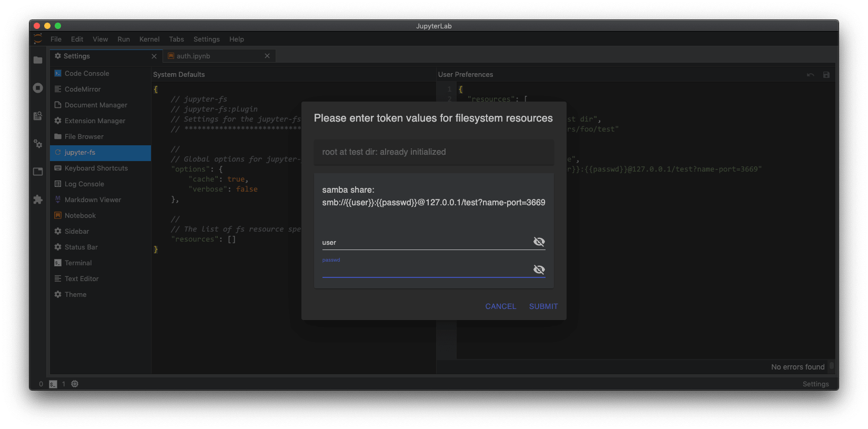Image resolution: width=868 pixels, height=429 pixels.
Task: Open the Open Tabs sidebar icon
Action: 38,172
